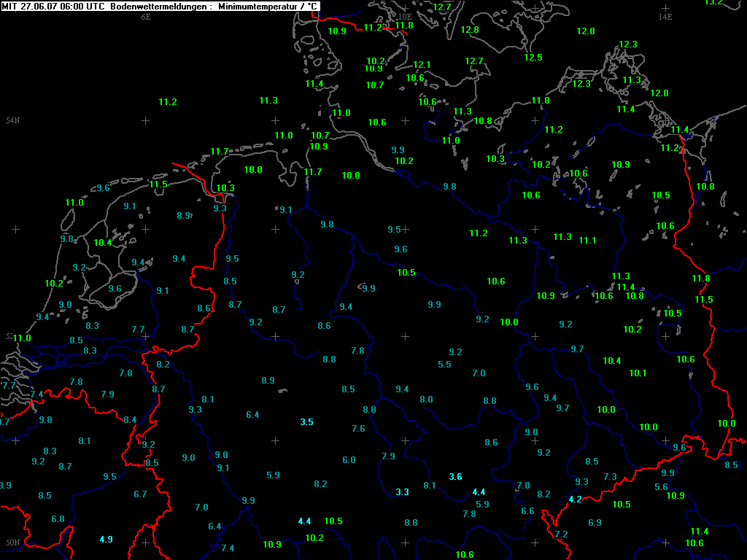This screenshot has height=560, width=747.
Task: Click the green 12.8 temperature value
Action: coord(470,30)
